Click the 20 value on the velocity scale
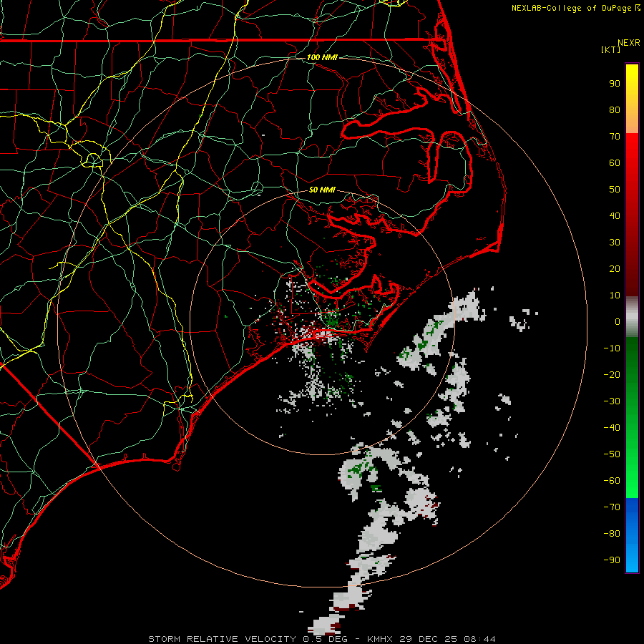 (x=615, y=268)
